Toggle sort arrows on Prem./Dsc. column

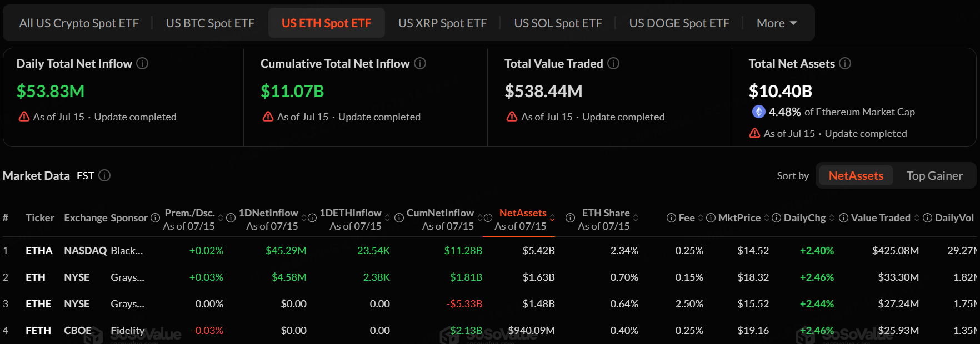tap(221, 217)
